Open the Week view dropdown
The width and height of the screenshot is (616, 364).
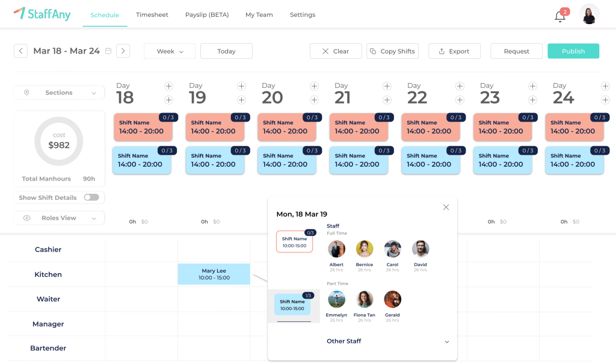pyautogui.click(x=169, y=51)
